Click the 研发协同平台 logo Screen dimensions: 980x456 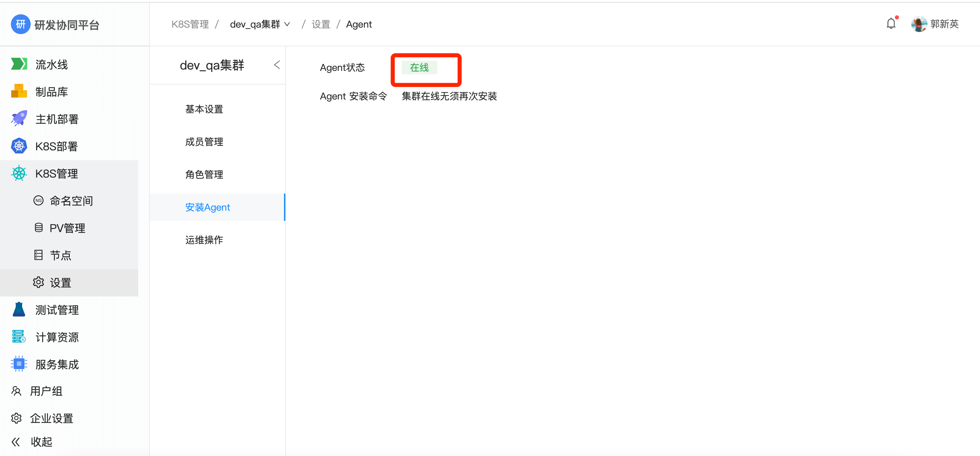coord(20,24)
